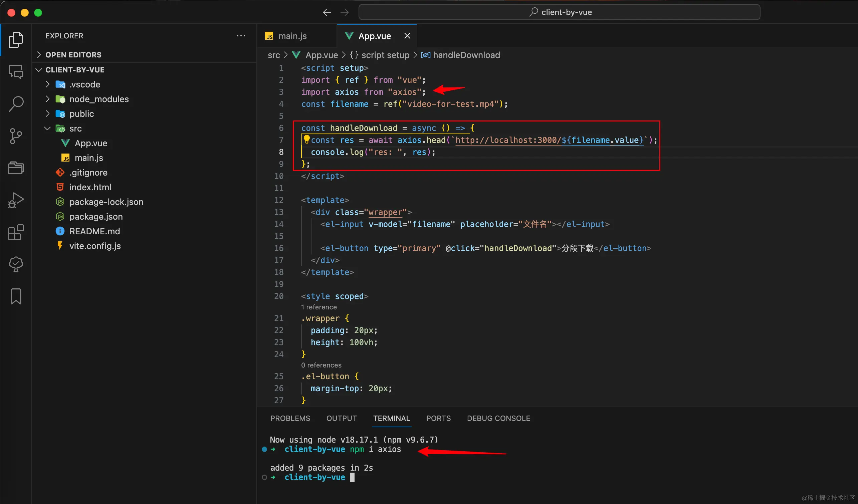The image size is (858, 504).
Task: Place cursor at terminal prompt client-by-vue
Action: click(x=352, y=477)
